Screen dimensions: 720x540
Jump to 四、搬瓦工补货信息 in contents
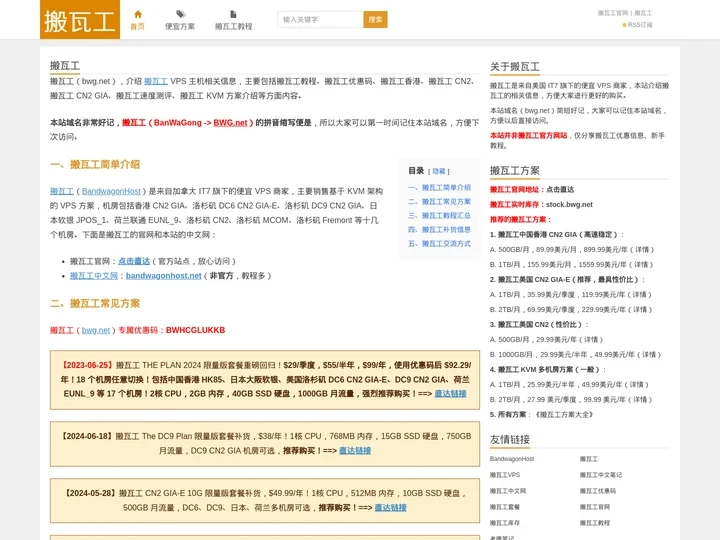439,230
